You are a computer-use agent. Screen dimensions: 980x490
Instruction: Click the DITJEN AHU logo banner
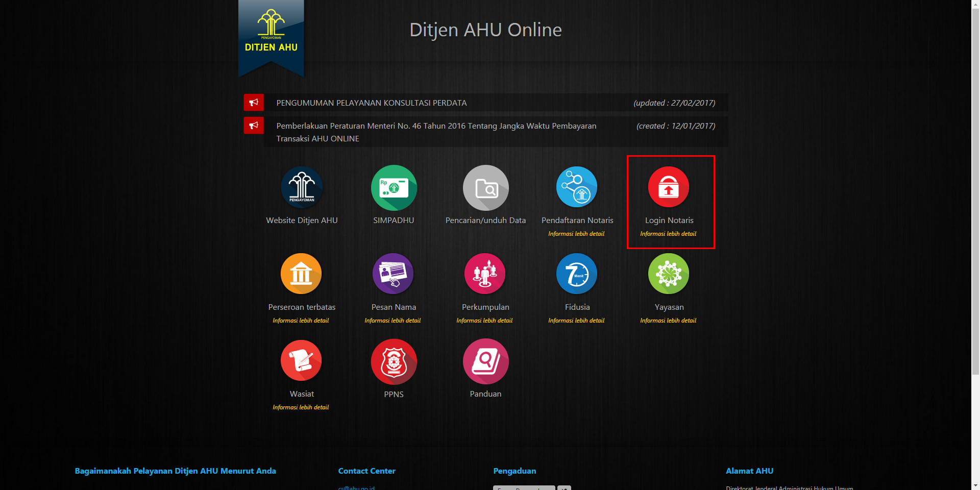(x=271, y=37)
